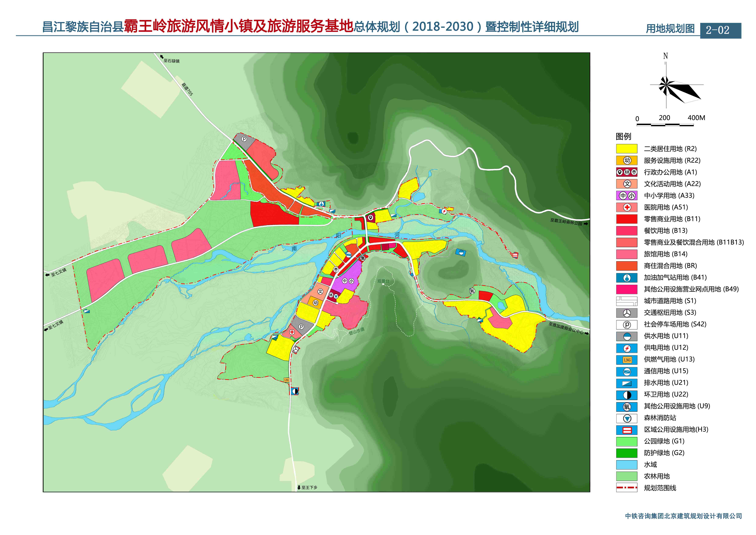Click the parking icon at map's northern gray plot
756x535 pixels.
[x=244, y=139]
